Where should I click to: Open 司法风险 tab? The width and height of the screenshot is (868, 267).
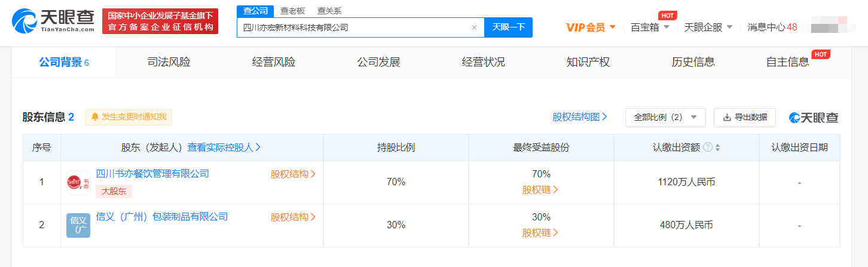[169, 62]
